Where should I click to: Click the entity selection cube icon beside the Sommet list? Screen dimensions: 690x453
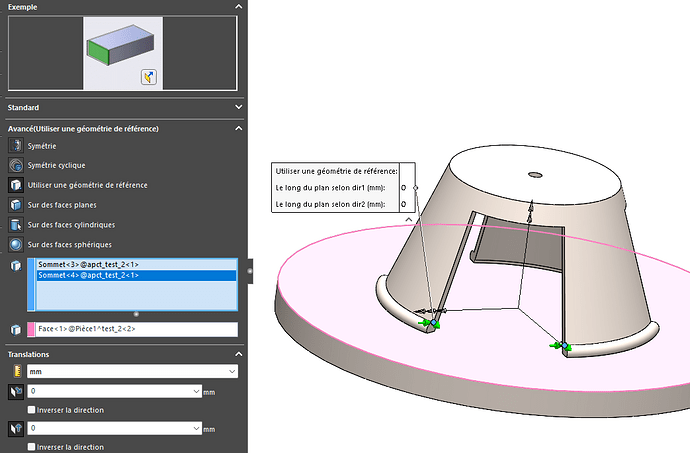click(x=16, y=265)
